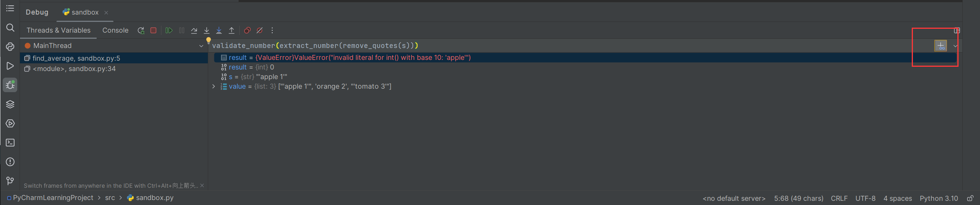Viewport: 980px width, 205px height.
Task: Open the Terminal tool window
Action: [10, 143]
